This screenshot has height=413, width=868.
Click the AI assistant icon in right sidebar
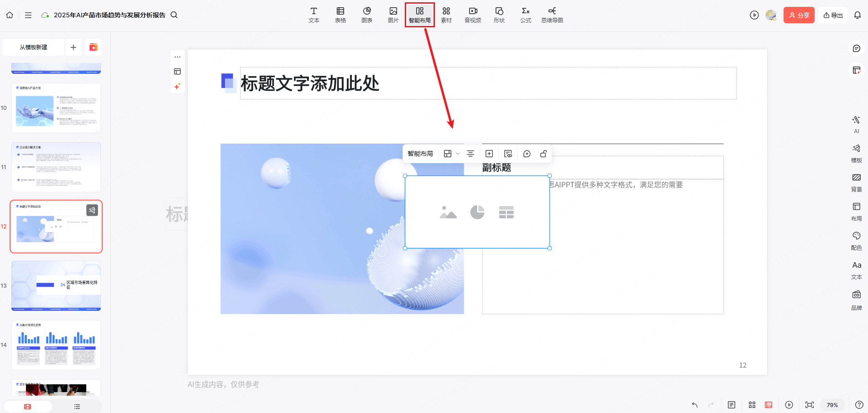click(x=857, y=124)
